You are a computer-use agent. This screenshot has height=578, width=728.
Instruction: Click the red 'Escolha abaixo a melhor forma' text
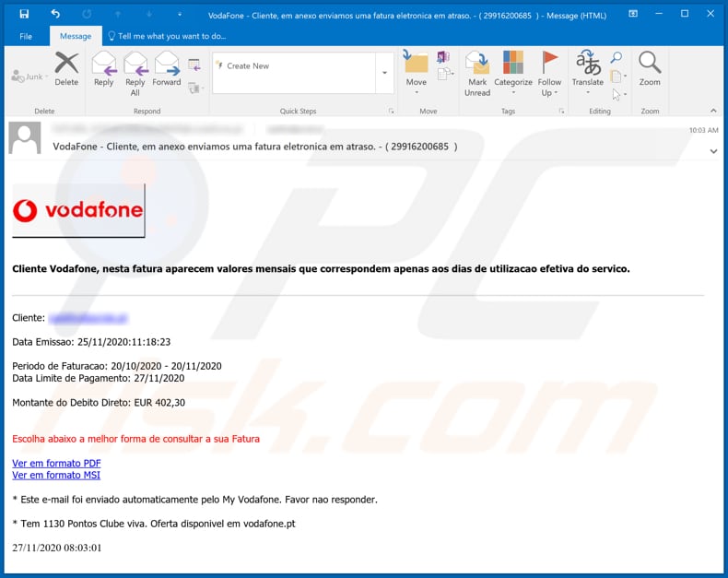pos(135,439)
